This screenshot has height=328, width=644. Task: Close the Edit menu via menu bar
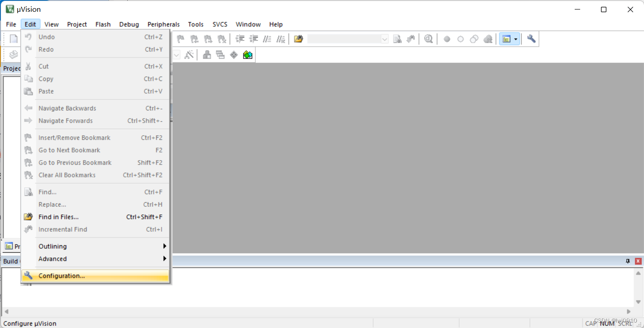click(x=30, y=24)
